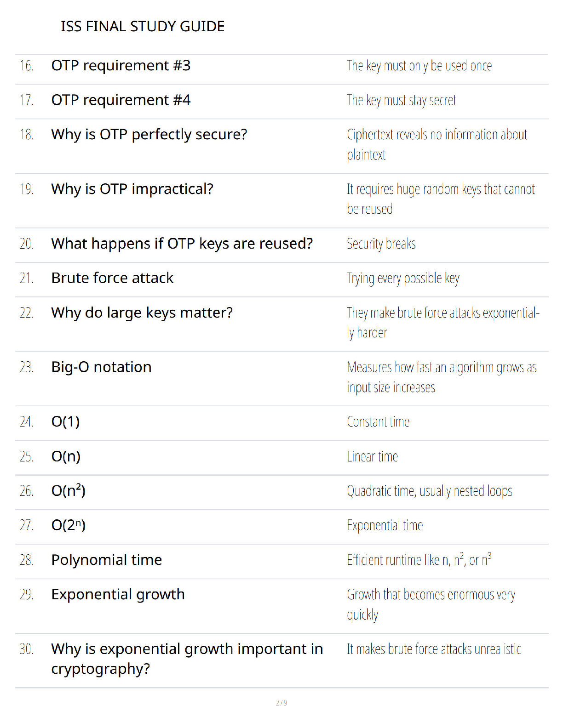Select the Exponential growth term
Viewport: 563px width, 728px height.
click(x=118, y=595)
